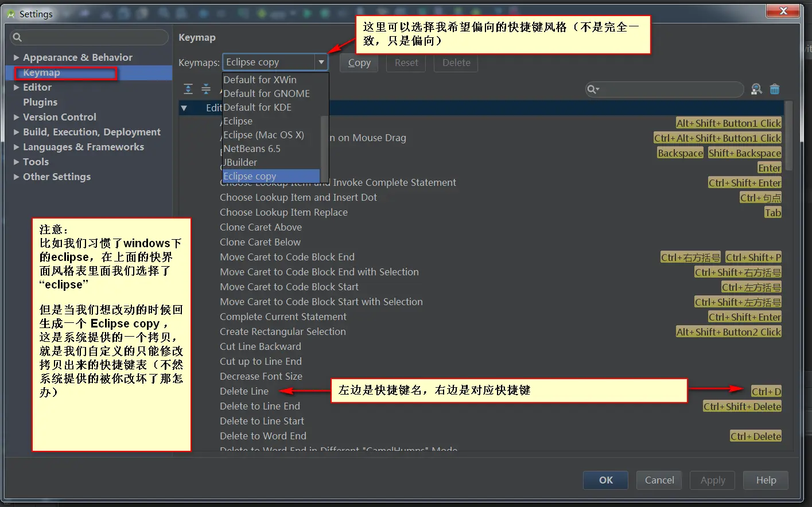Click the Shift+Backspace shortcut label
This screenshot has width=812, height=507.
744,153
